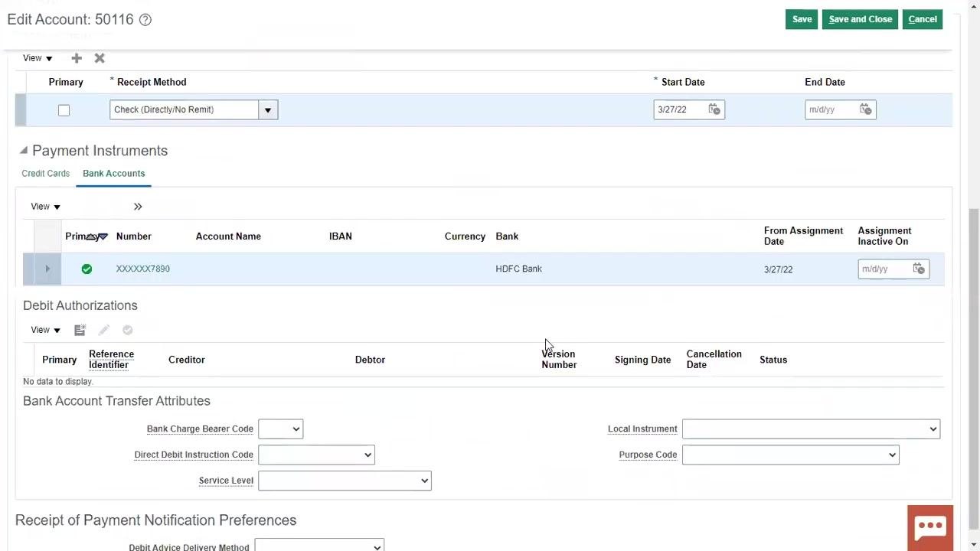Click the Status column header

(773, 360)
